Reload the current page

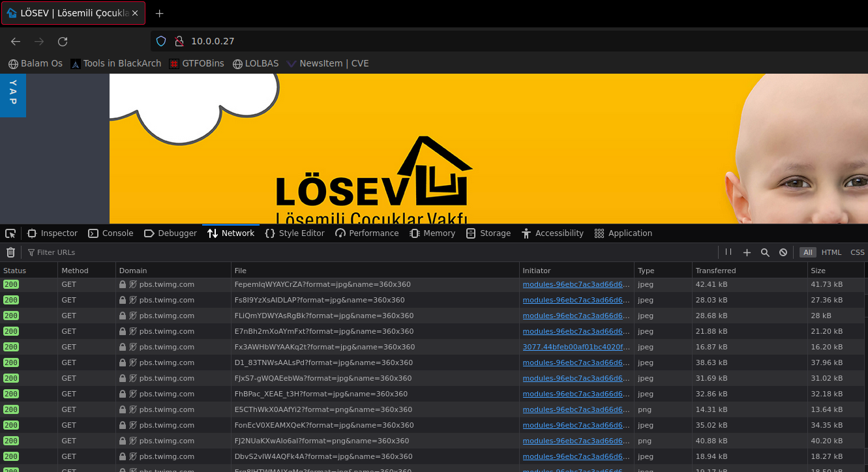click(x=63, y=42)
